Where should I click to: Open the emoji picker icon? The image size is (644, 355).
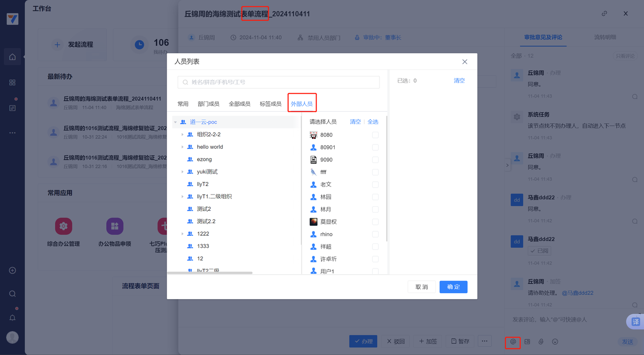(555, 341)
